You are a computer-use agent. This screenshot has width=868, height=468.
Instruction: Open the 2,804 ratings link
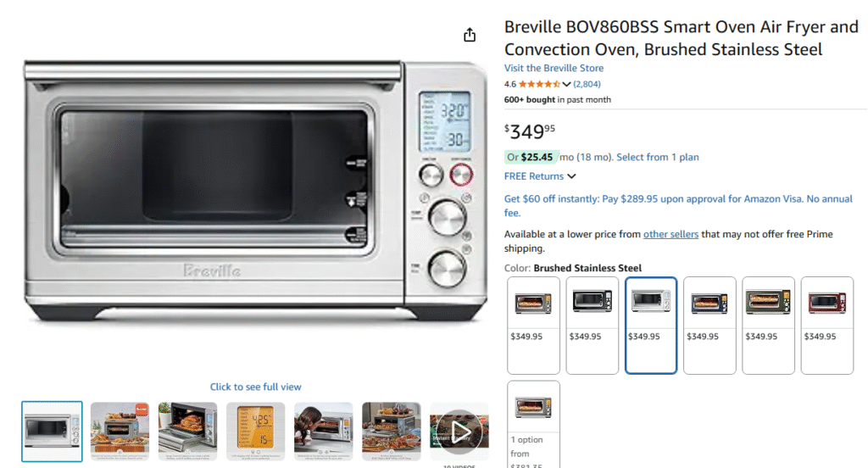click(587, 84)
